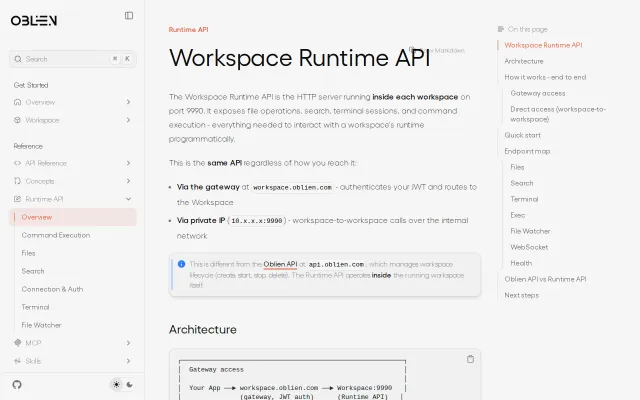Open Command Execution page

tap(56, 235)
